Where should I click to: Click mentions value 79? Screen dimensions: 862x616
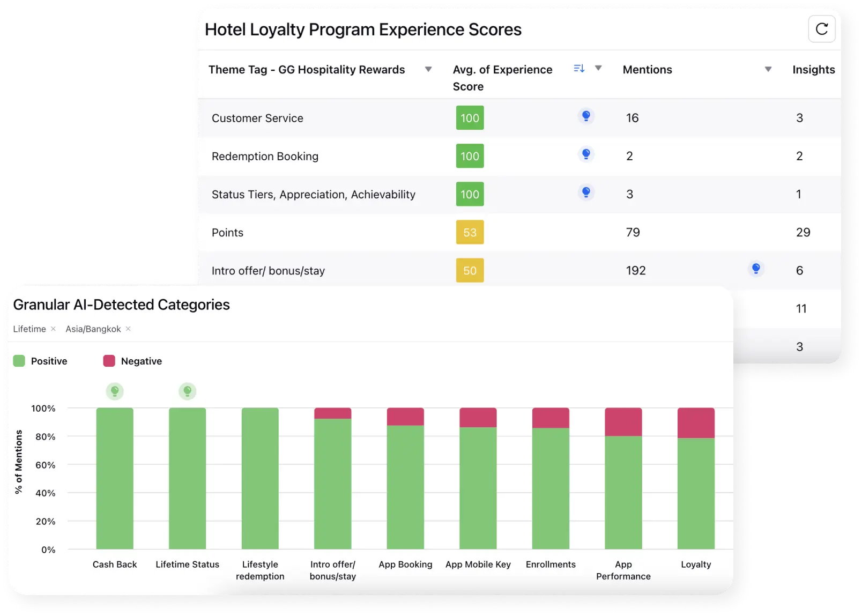pyautogui.click(x=633, y=232)
